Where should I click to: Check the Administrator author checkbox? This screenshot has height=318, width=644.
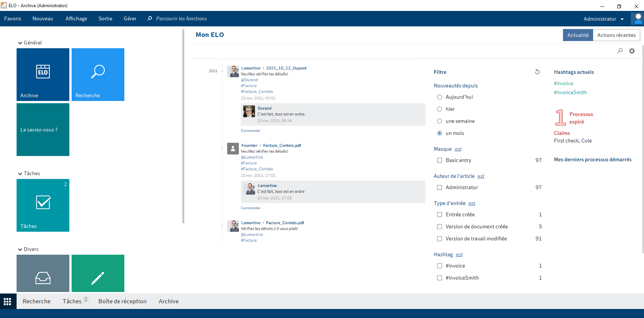click(x=439, y=187)
